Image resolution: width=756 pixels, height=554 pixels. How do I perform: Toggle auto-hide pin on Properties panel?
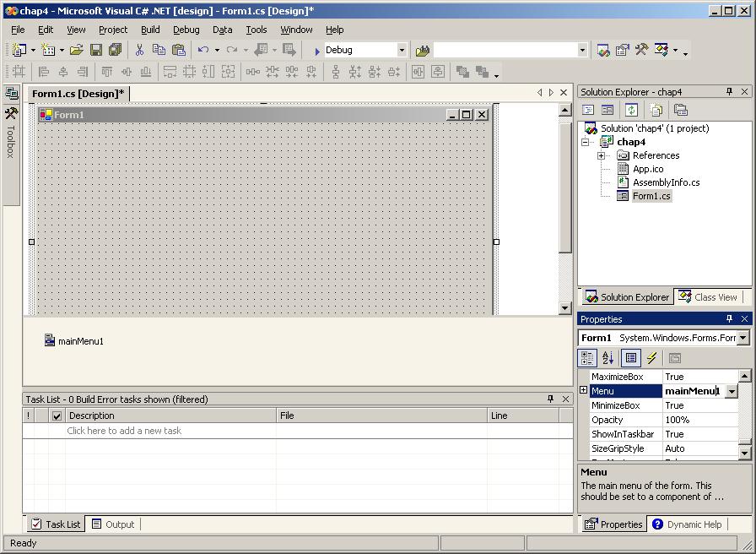point(729,318)
